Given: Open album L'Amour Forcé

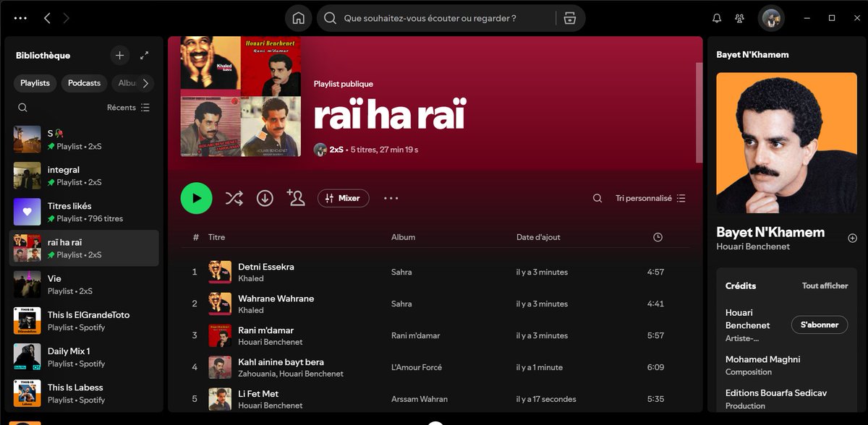Looking at the screenshot, I should click(x=415, y=367).
